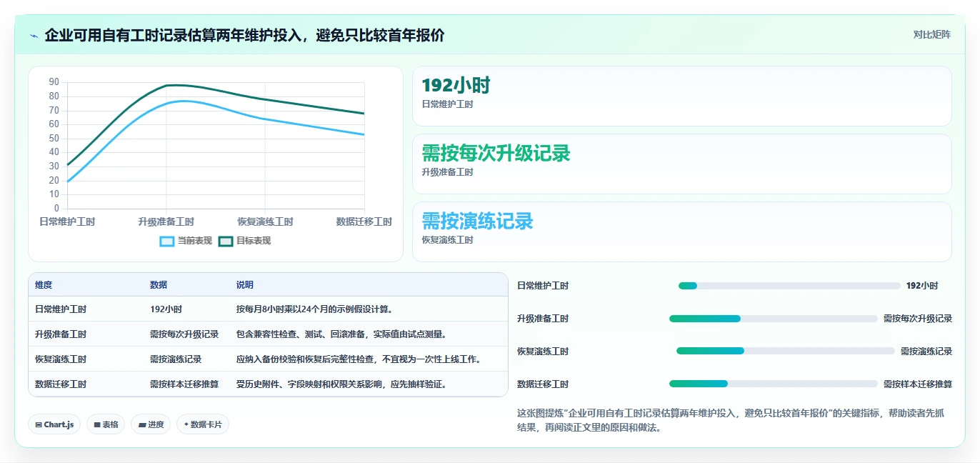Click the 进度 tag chip

click(x=151, y=424)
